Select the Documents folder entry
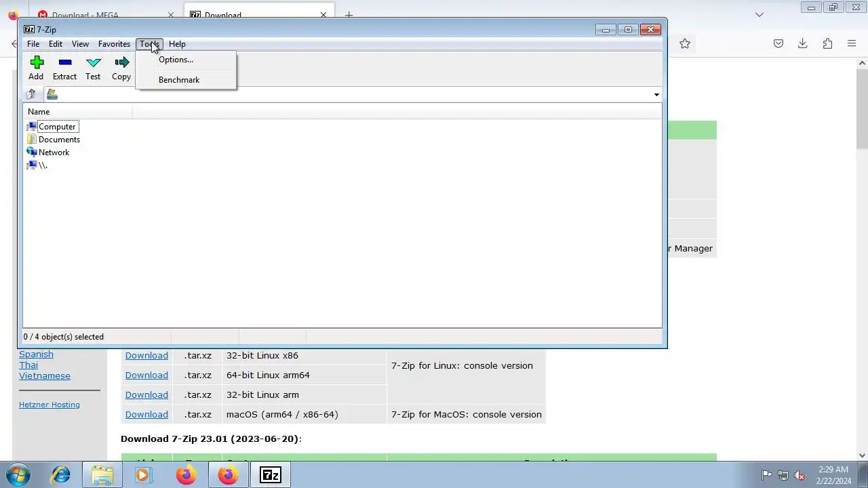 click(59, 140)
